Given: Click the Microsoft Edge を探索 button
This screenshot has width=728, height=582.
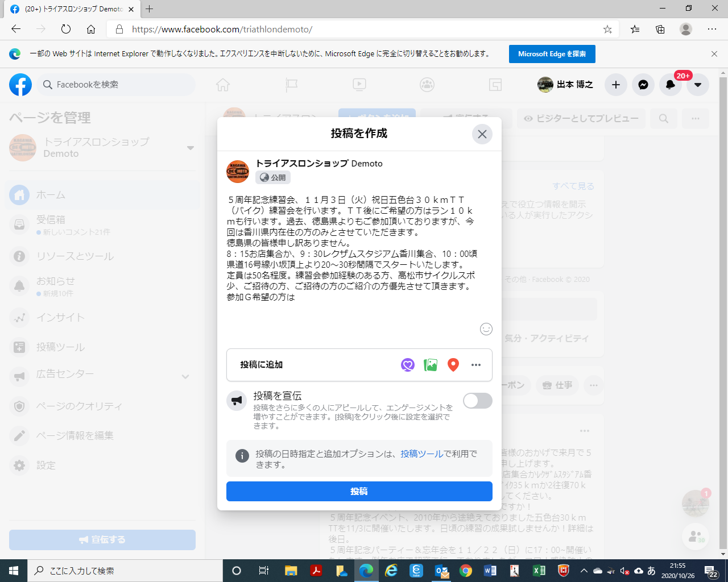Looking at the screenshot, I should 552,54.
